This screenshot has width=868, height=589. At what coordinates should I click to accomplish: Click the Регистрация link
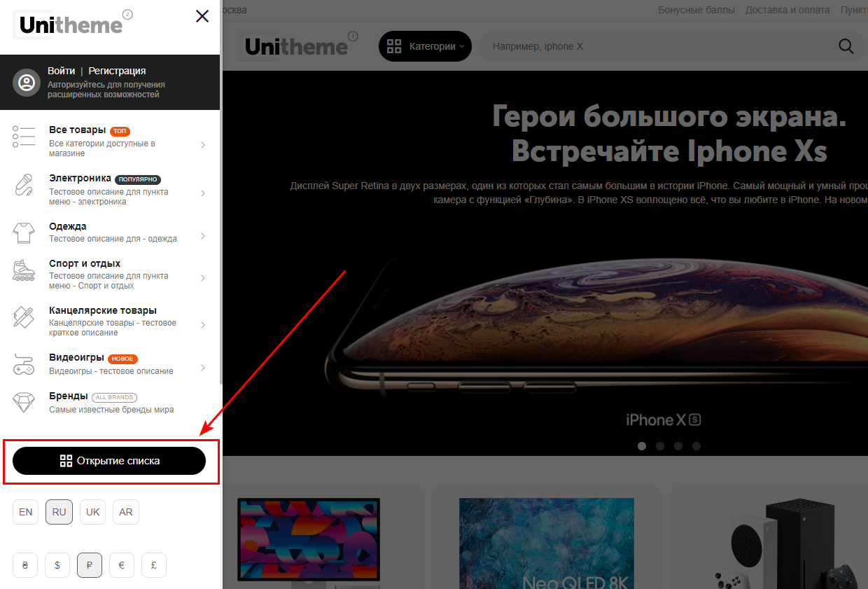117,71
